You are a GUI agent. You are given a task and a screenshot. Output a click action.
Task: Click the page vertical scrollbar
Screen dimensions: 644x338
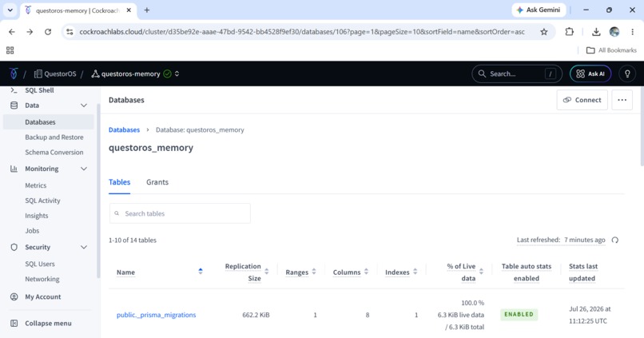tap(642, 127)
